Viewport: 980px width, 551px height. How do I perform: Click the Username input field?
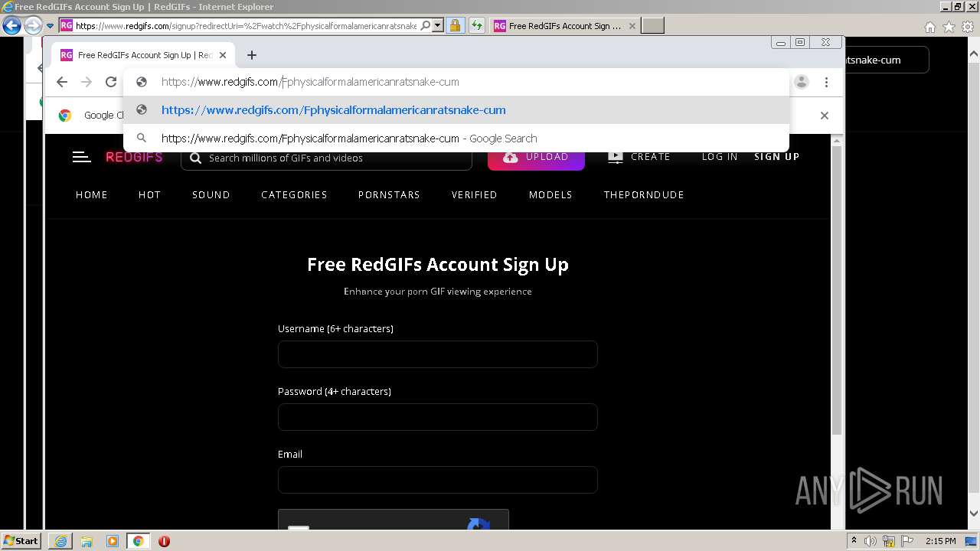[437, 354]
